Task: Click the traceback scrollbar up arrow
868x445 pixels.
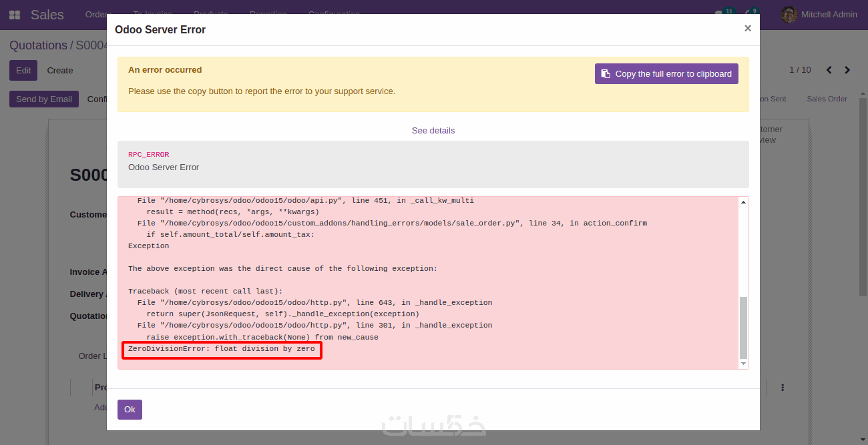Action: pos(744,201)
